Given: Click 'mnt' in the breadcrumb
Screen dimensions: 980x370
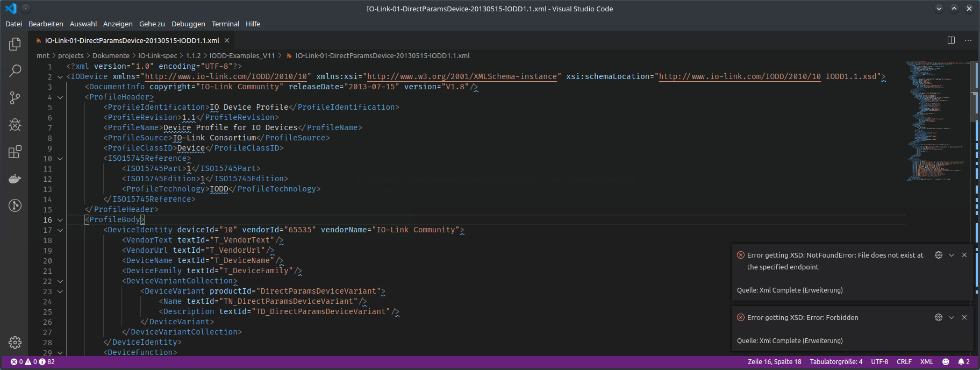Looking at the screenshot, I should point(43,55).
